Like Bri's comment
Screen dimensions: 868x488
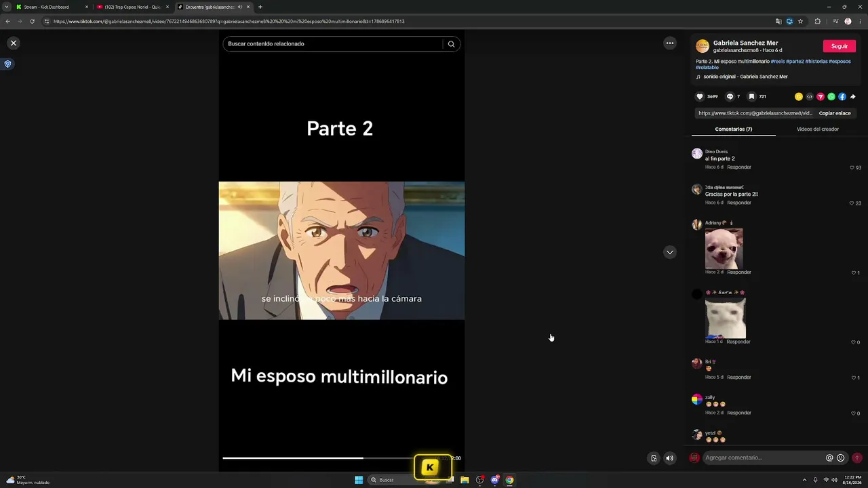(x=854, y=378)
